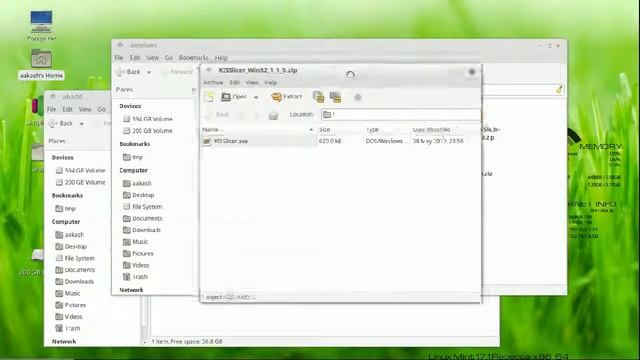Click Home icon beside the Location label
The width and height of the screenshot is (640, 360).
tap(273, 115)
